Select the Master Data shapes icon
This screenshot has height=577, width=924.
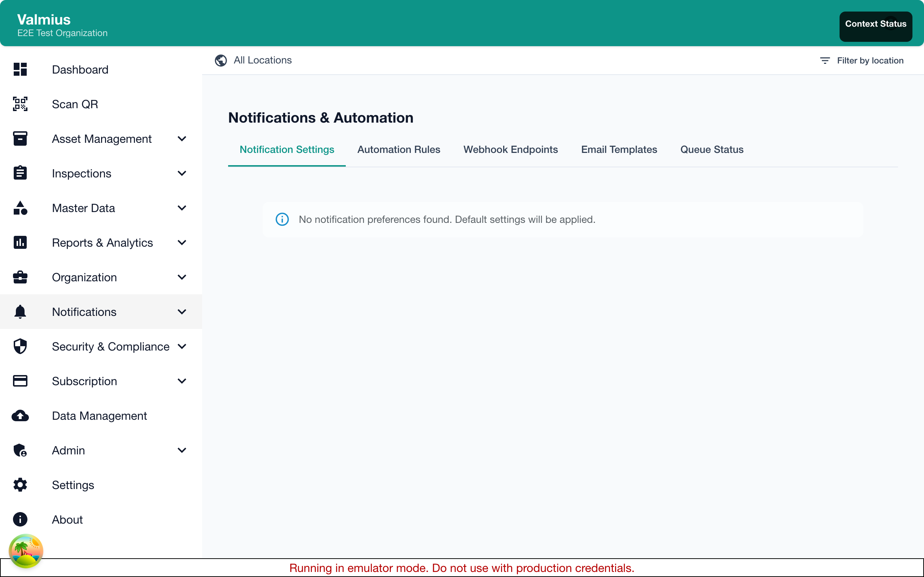coord(20,208)
